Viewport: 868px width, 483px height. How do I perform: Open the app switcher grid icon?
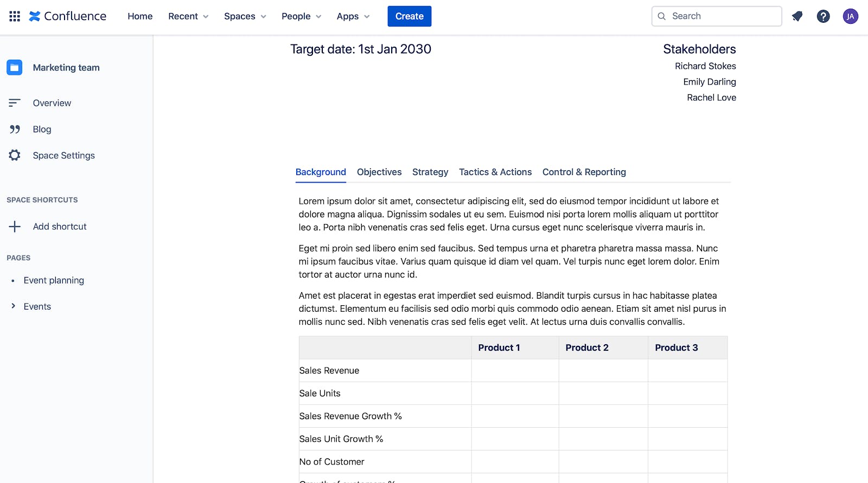click(x=15, y=16)
